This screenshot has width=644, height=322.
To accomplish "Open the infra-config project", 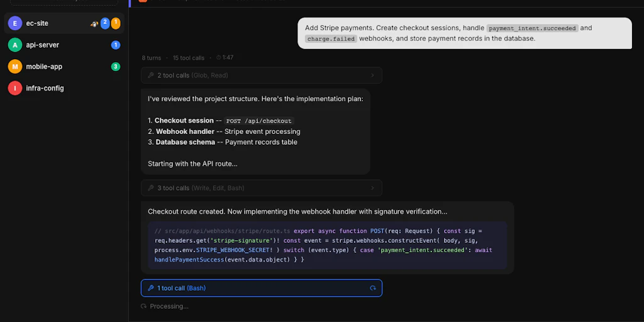I will [64, 88].
